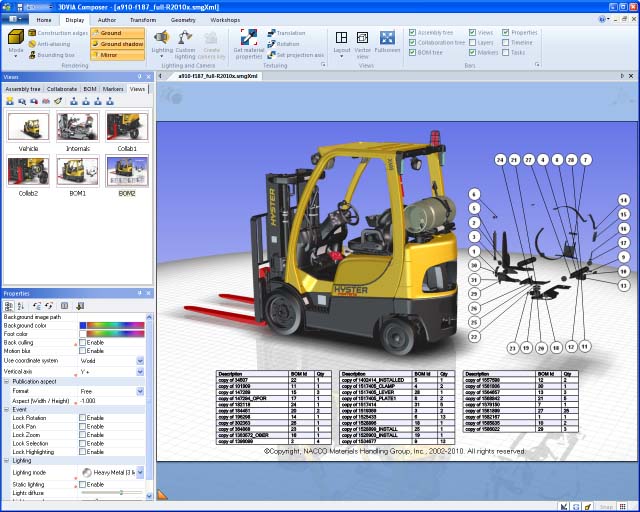Enable the Timeline bar checkbox
This screenshot has width=640, height=512.
pos(505,42)
